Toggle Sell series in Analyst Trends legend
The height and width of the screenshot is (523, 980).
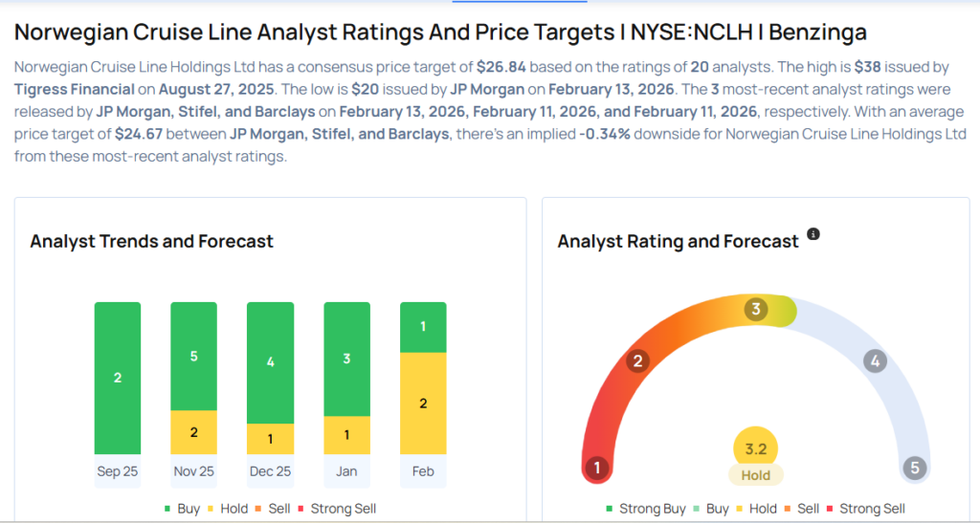274,509
